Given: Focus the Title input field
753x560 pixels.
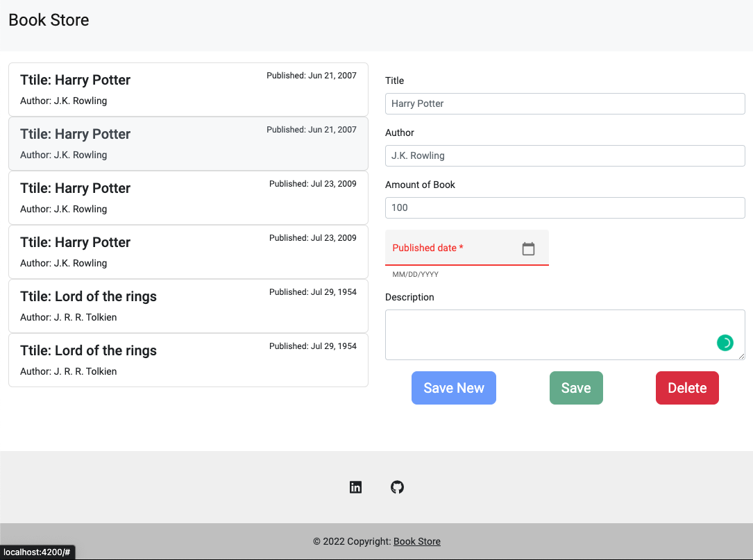Looking at the screenshot, I should (x=565, y=103).
